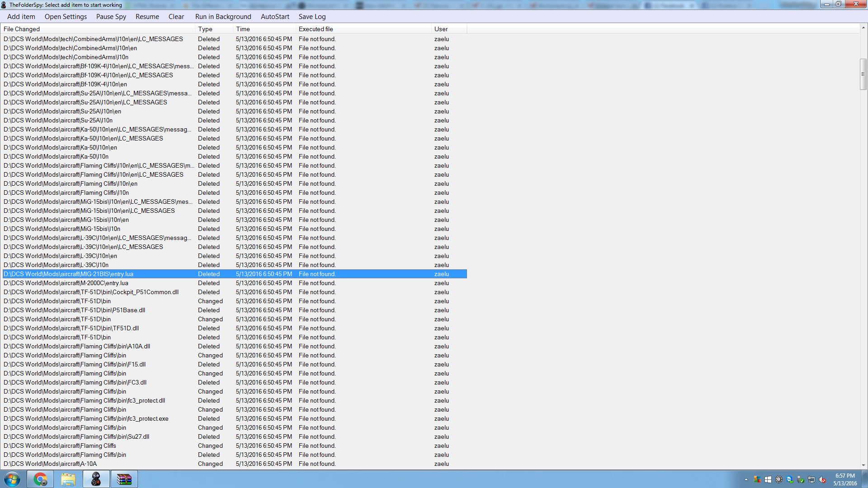The image size is (868, 488).
Task: Select the MIG-21BIS\entry.lua row
Action: coord(235,274)
